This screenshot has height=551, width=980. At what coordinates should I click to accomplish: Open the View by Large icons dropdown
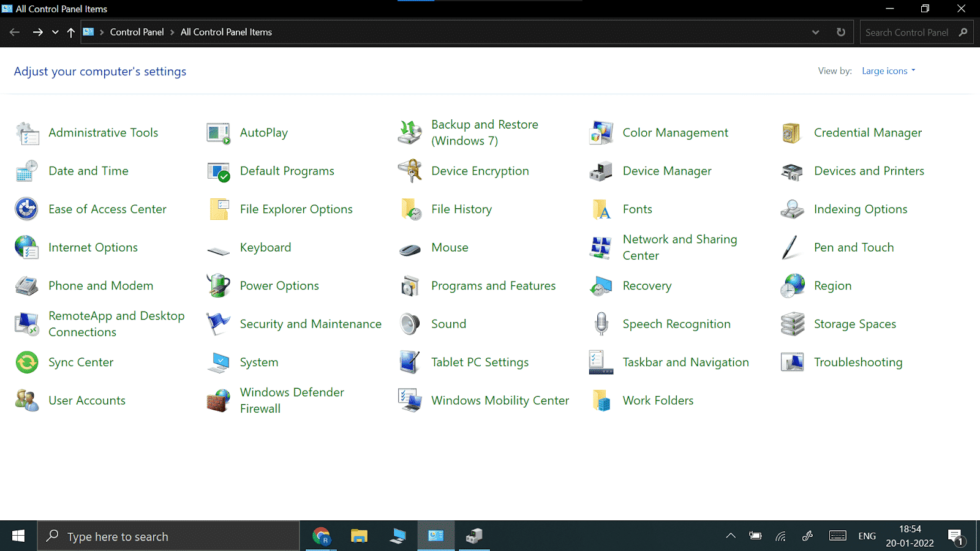[888, 71]
